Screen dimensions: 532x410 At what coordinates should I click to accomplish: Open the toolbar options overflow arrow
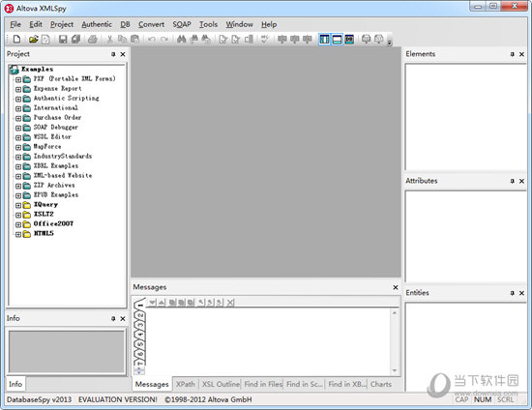coord(390,43)
